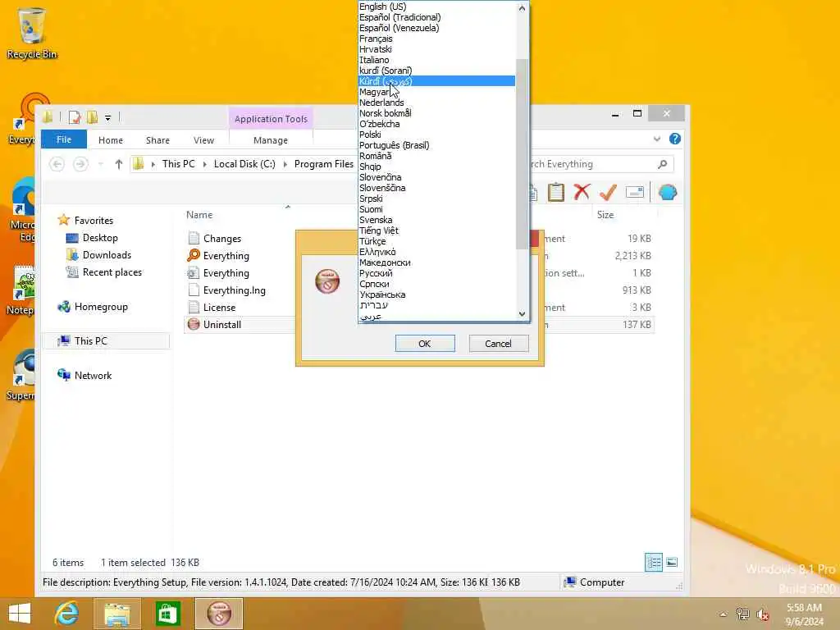The height and width of the screenshot is (630, 840).
Task: Open the View ribbon tab
Action: [203, 139]
